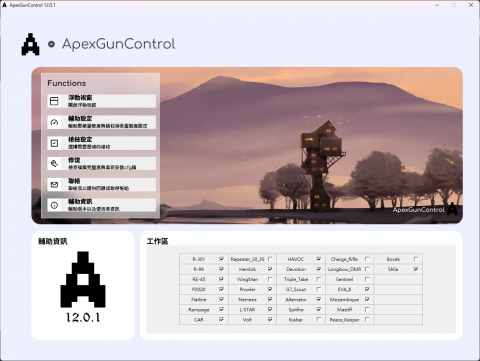
Task: Click the pixel A logo beside the title
Action: (x=30, y=44)
